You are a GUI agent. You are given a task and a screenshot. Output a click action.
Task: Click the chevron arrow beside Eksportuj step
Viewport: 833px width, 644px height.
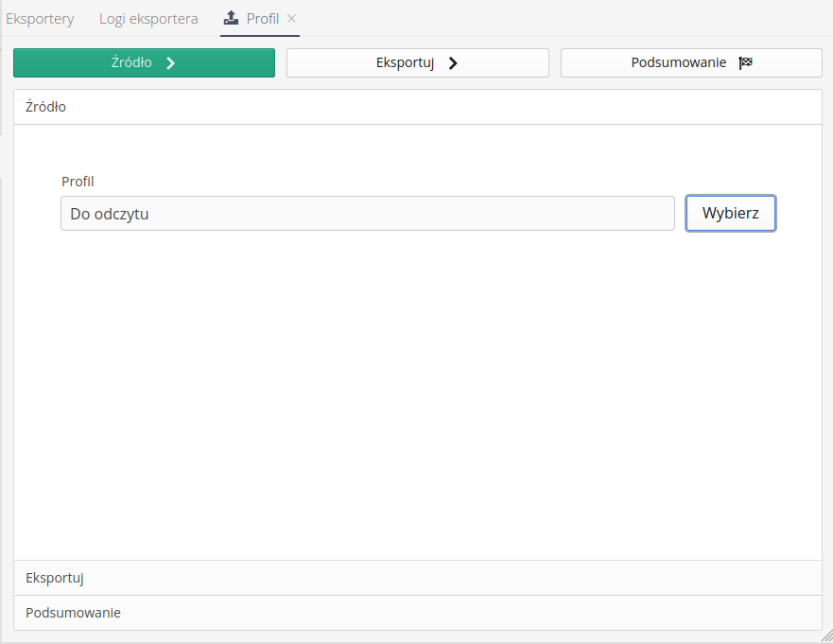453,63
